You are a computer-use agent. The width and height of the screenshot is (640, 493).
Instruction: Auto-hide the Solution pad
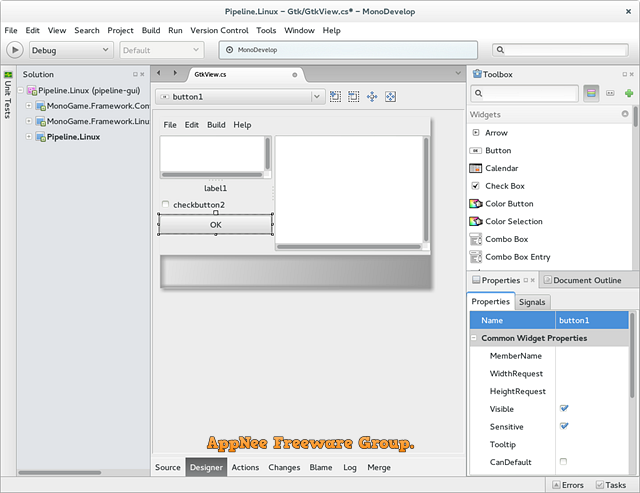(x=135, y=74)
